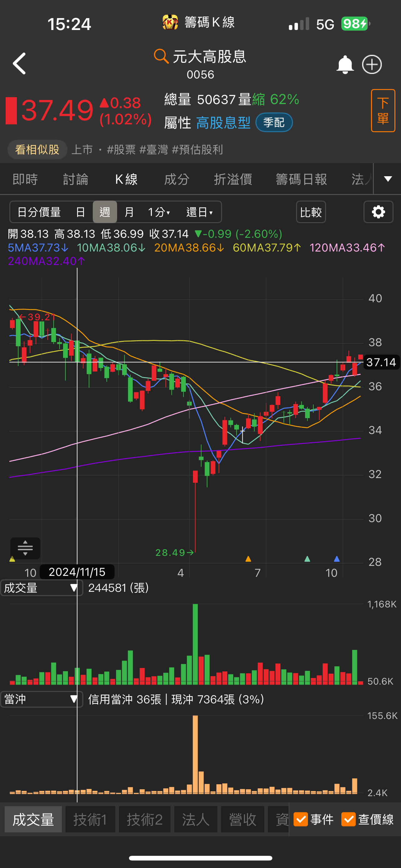The image size is (401, 868).
Task: Tap the 39.21 high price annotation
Action: pyautogui.click(x=37, y=317)
